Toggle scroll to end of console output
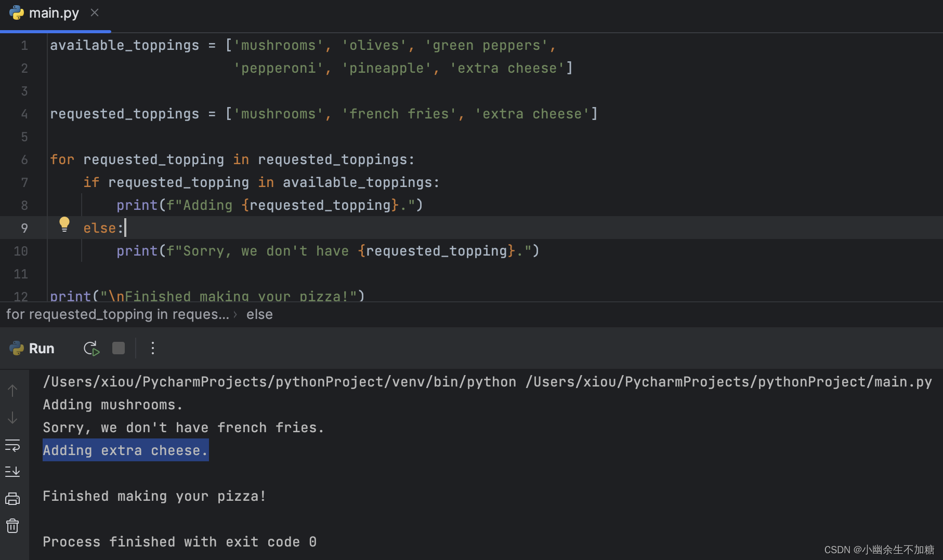943x560 pixels. 12,472
